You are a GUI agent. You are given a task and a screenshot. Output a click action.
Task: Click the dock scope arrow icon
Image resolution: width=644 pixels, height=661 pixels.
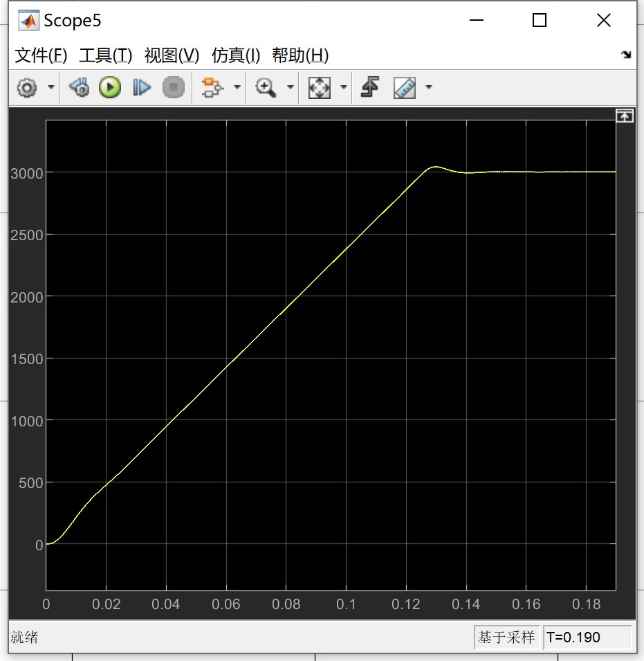[x=626, y=55]
